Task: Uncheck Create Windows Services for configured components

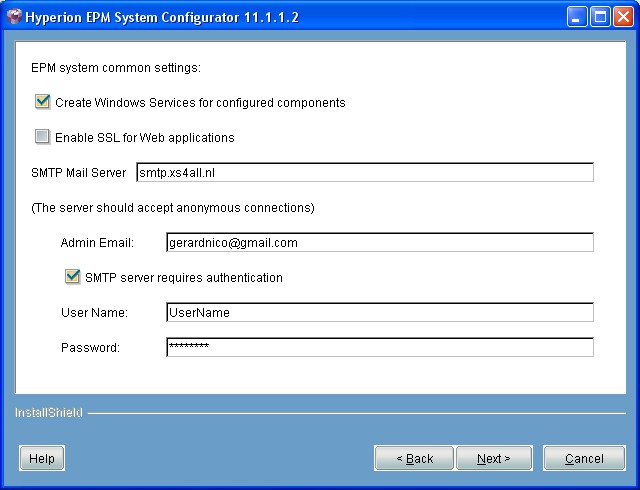Action: tap(43, 102)
